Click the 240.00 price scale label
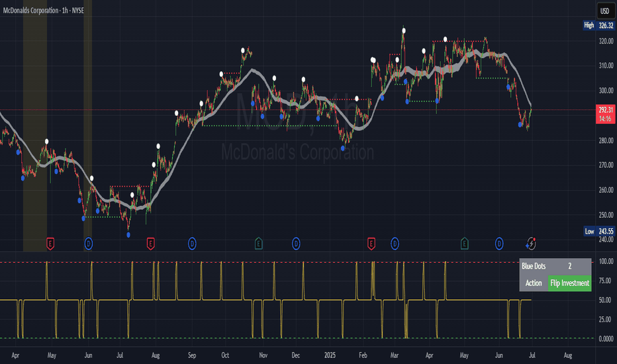617x364 pixels. [606, 240]
